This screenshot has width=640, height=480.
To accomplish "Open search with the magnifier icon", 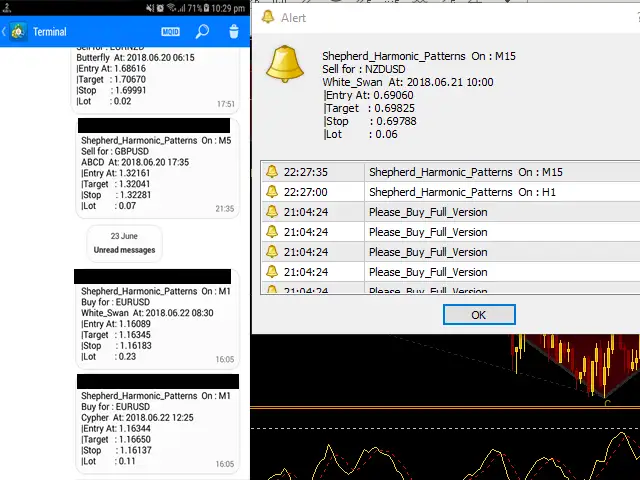I will pos(203,32).
